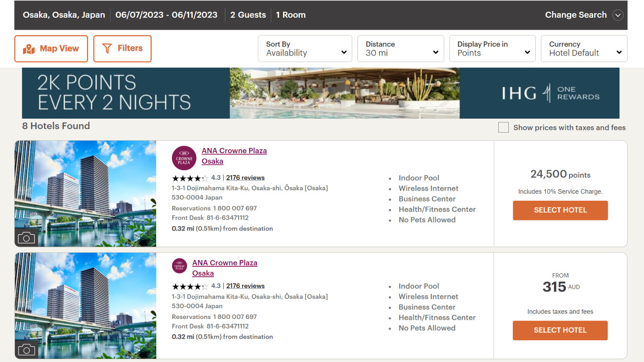The height and width of the screenshot is (362, 644).
Task: Open ANA Crowne Plaza Osaka link in second card
Action: coord(225,268)
